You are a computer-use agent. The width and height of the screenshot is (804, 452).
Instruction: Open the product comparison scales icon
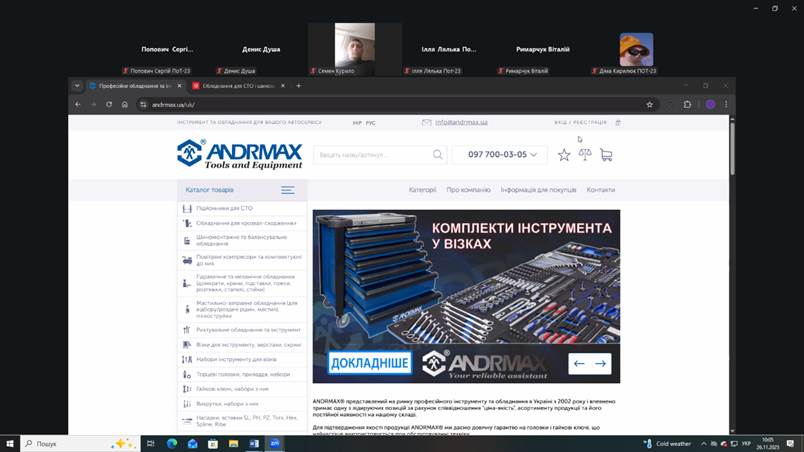(585, 155)
